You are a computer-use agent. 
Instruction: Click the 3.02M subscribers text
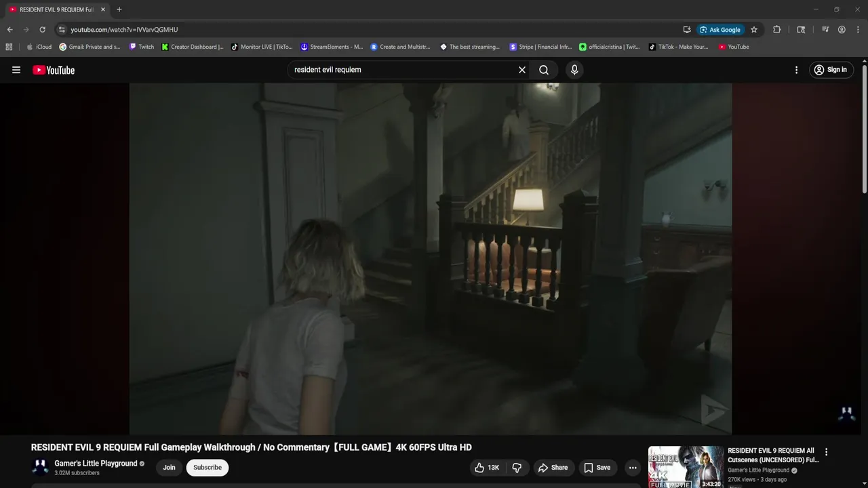77,473
